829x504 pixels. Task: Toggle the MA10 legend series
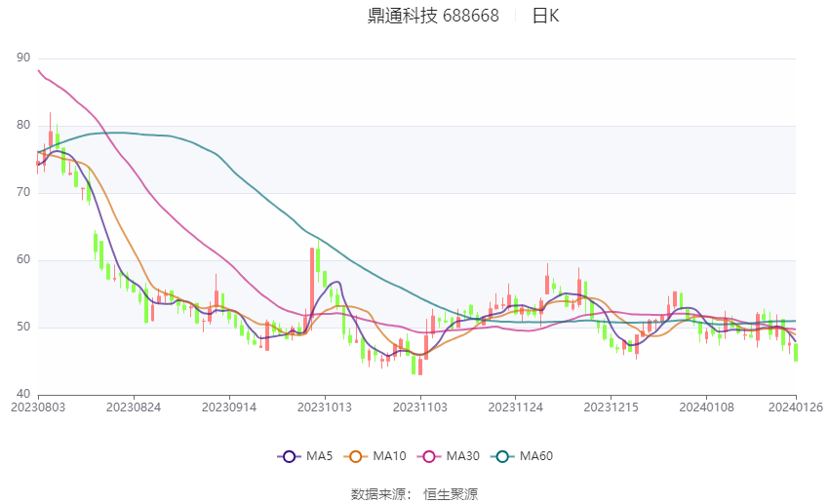pyautogui.click(x=375, y=456)
